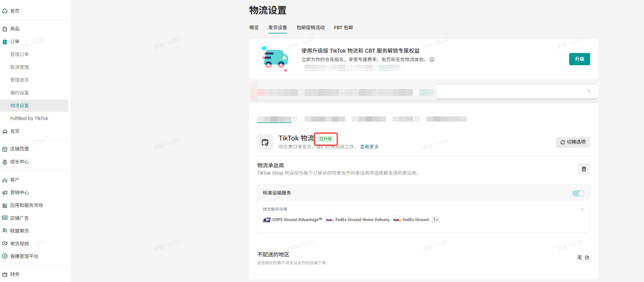
Task: Click the 物流设置 page heading
Action: tap(268, 10)
